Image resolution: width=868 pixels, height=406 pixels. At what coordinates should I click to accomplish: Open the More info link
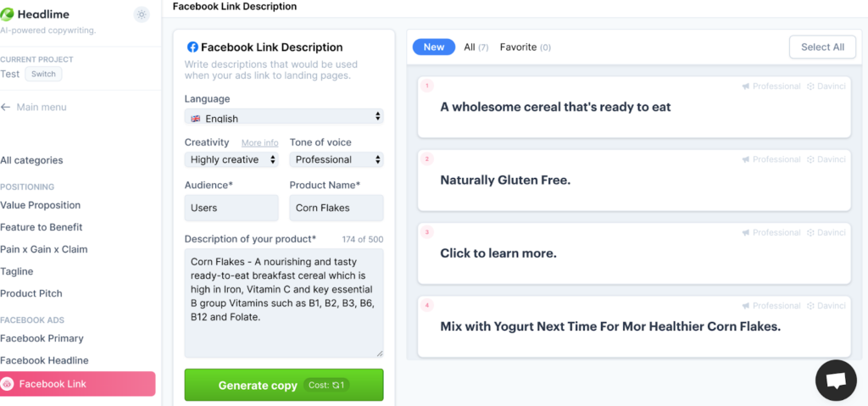point(259,143)
